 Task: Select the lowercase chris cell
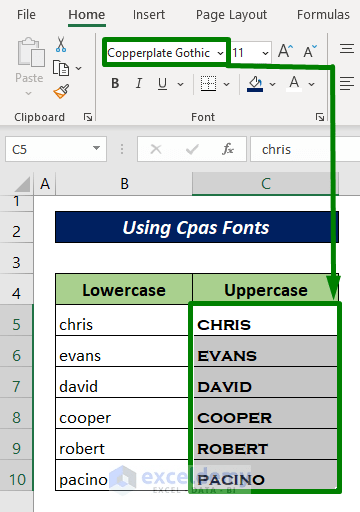pyautogui.click(x=124, y=321)
